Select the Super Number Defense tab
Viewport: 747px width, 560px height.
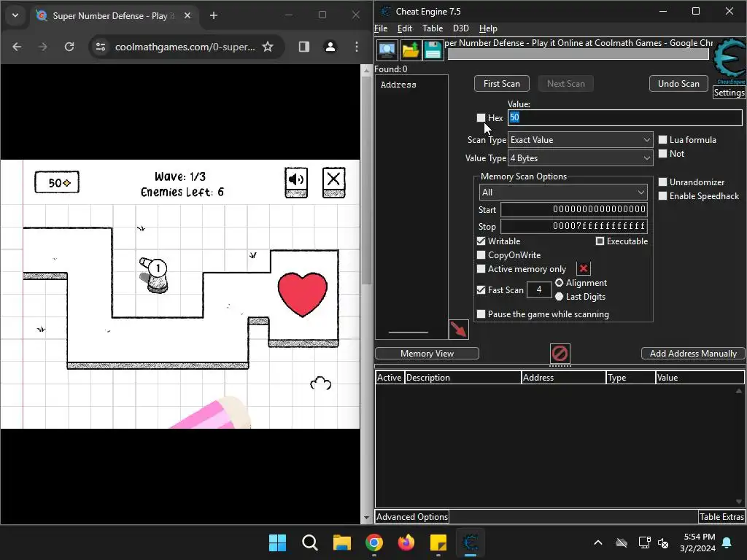tap(115, 16)
